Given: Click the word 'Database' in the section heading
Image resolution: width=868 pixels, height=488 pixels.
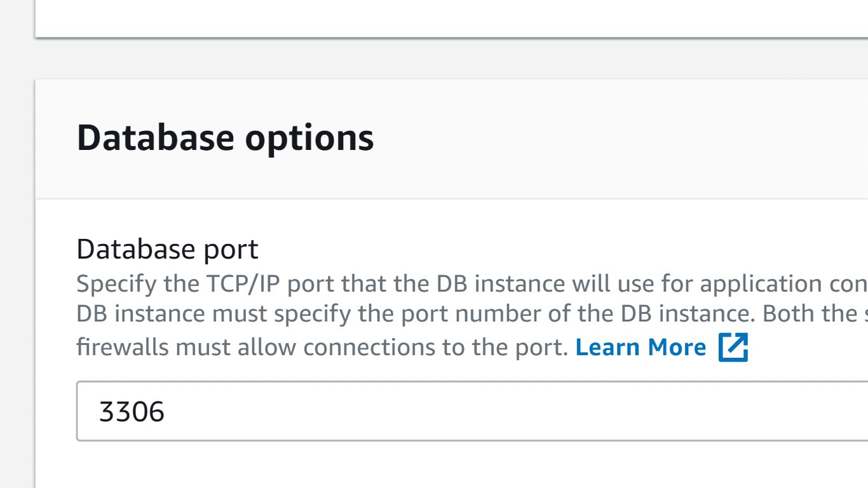Looking at the screenshot, I should point(156,137).
